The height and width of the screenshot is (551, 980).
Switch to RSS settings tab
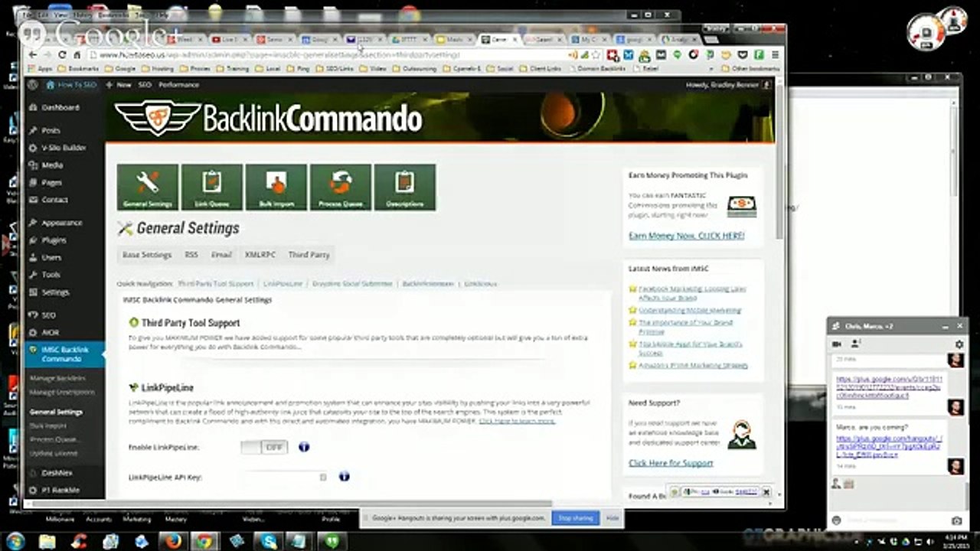click(x=191, y=255)
